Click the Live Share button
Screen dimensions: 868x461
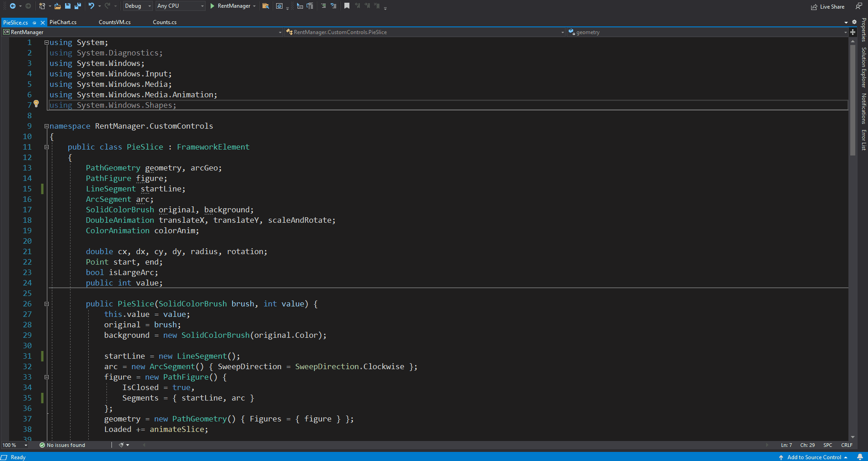click(x=828, y=7)
